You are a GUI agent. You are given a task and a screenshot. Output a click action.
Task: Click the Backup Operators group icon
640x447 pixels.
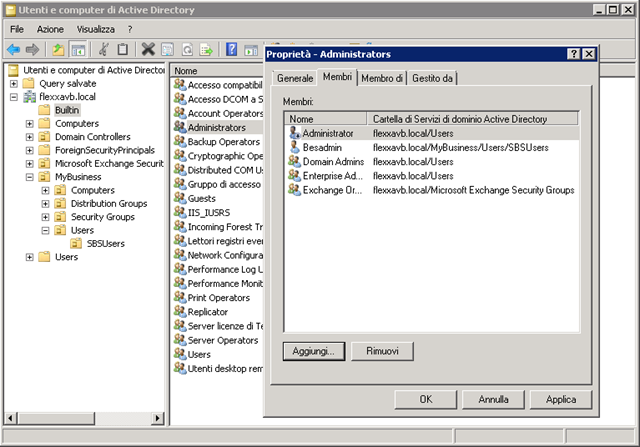[x=180, y=141]
